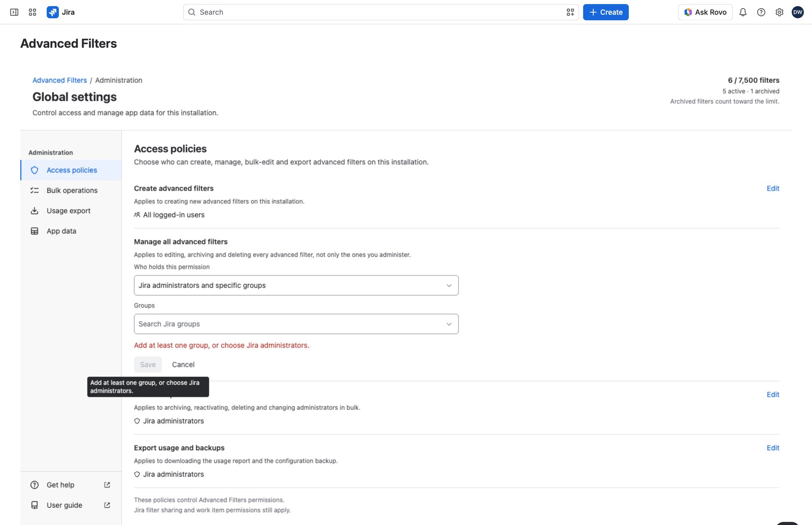Open the App data section
812x525 pixels.
[71, 231]
